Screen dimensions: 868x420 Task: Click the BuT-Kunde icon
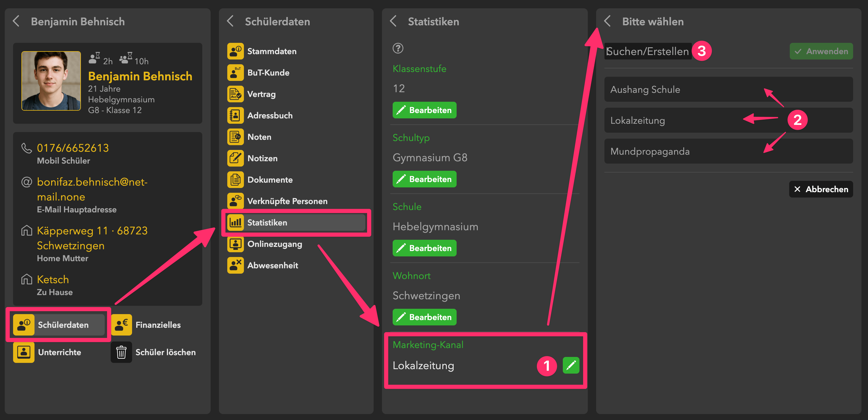coord(235,73)
